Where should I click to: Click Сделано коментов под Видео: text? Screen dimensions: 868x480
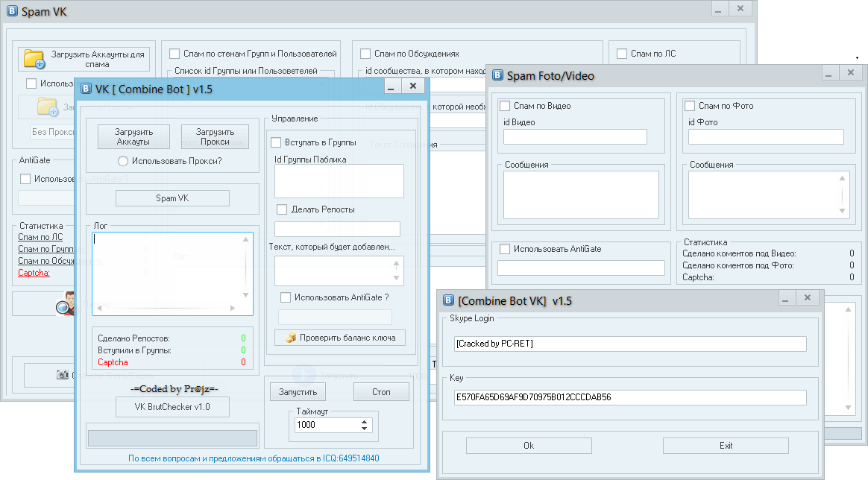pyautogui.click(x=739, y=253)
